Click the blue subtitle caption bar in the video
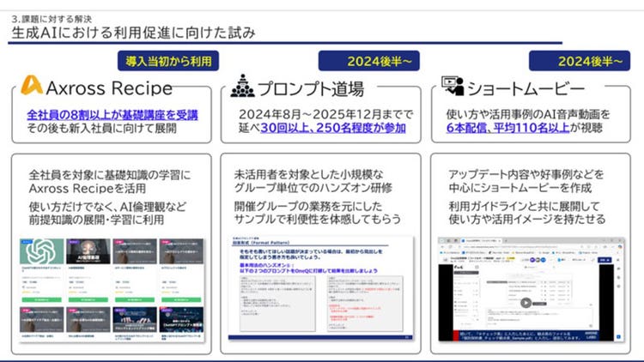The image size is (644, 362). 528,335
